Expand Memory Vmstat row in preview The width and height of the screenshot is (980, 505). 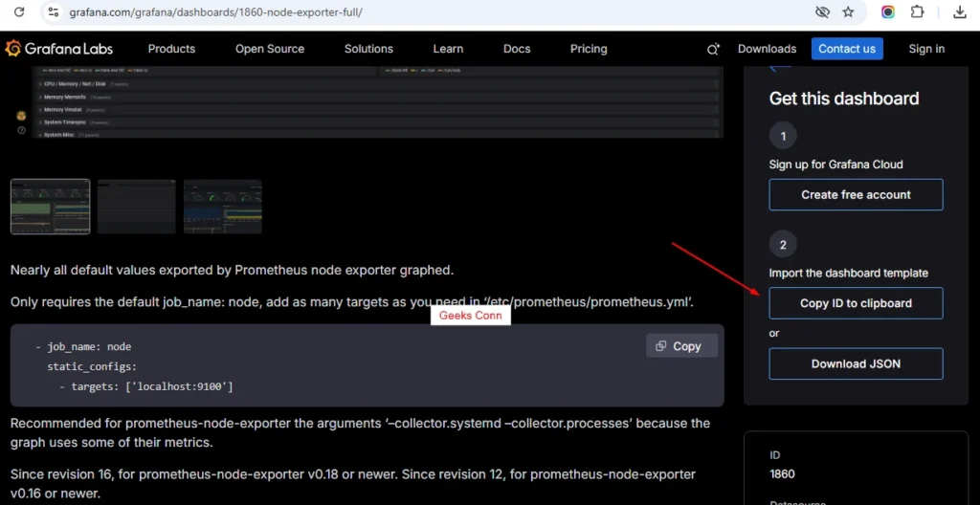tap(378, 110)
